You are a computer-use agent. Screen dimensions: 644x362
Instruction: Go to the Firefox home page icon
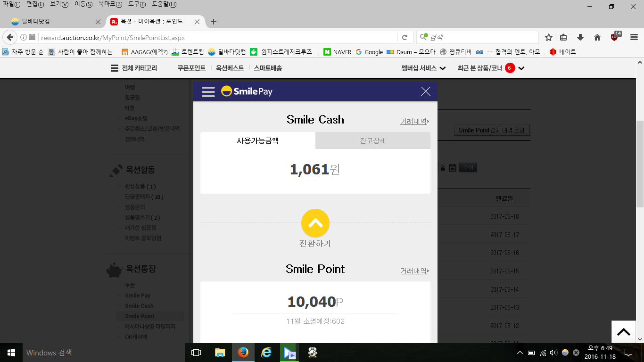pos(597,37)
